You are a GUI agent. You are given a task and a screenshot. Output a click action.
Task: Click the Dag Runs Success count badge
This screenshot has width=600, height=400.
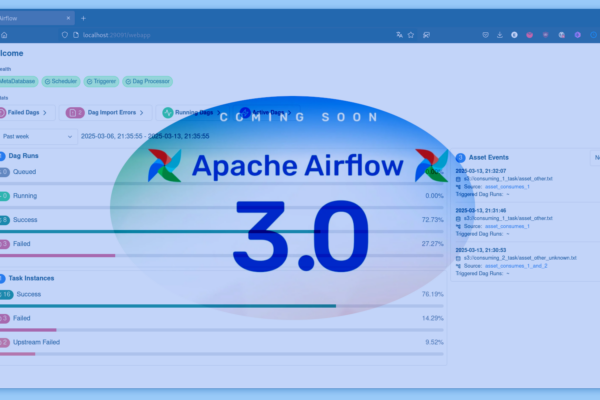(5, 220)
